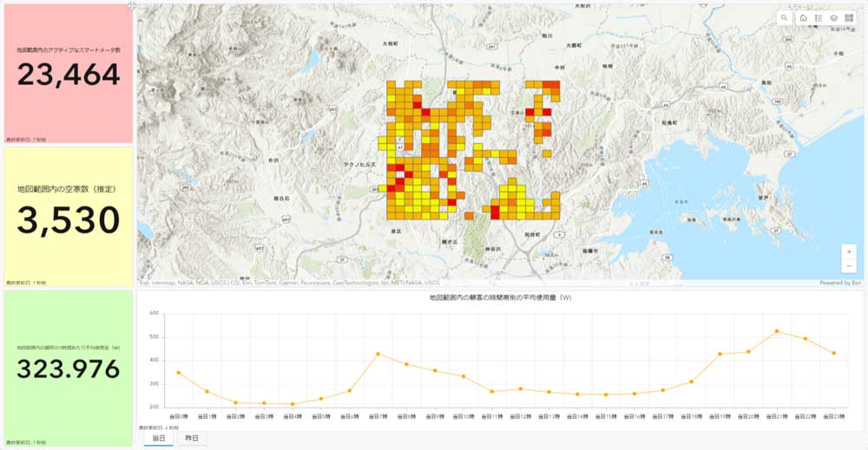Open the map layers icon

point(833,17)
